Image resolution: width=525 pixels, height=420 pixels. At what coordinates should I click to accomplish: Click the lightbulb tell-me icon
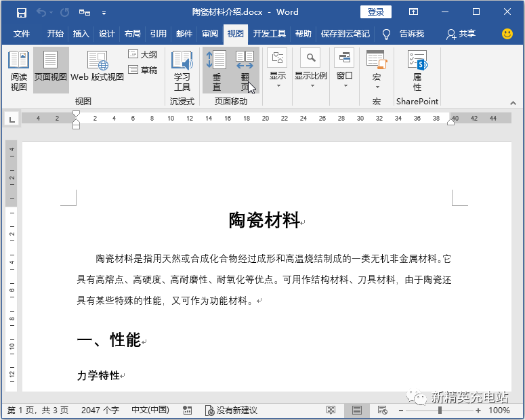(x=386, y=34)
